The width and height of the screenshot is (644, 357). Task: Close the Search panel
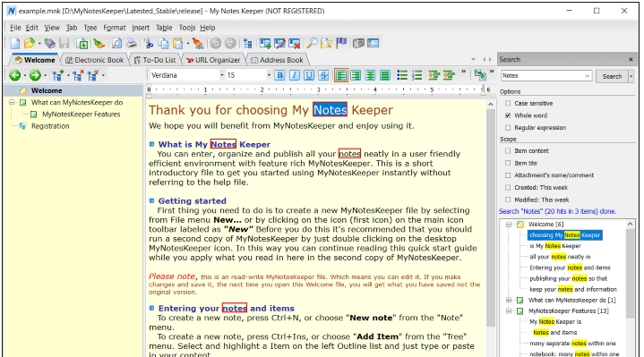click(631, 59)
